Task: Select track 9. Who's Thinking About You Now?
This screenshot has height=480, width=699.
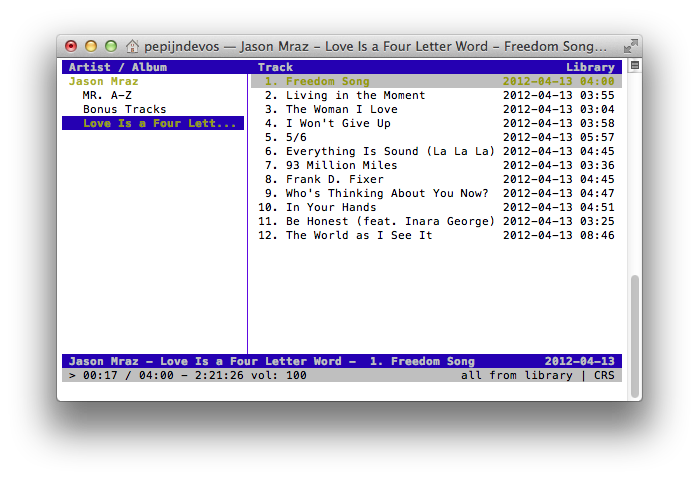Action: click(436, 193)
